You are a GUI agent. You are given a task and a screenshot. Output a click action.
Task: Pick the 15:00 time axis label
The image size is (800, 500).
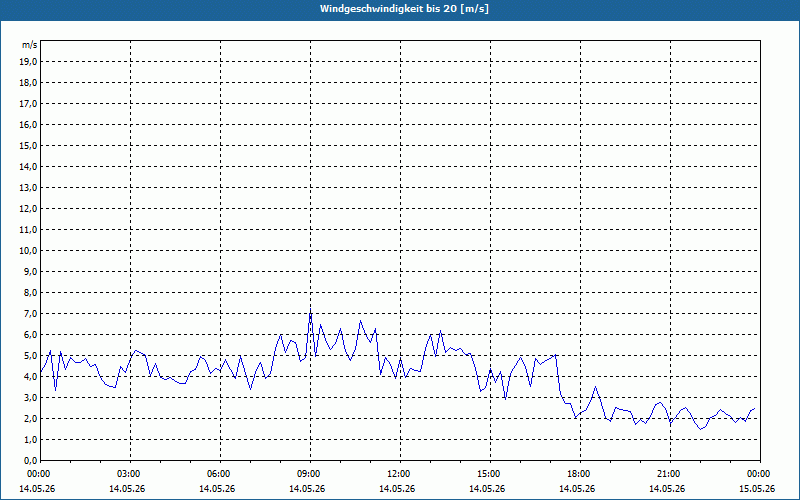[488, 474]
